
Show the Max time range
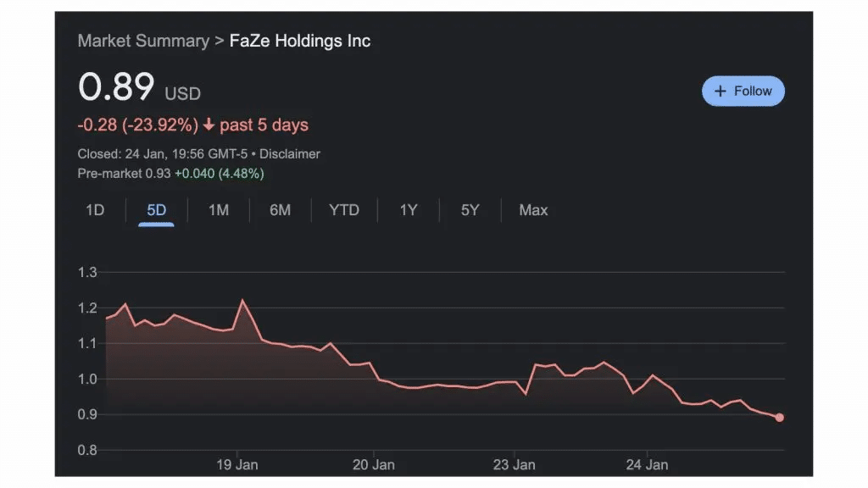click(x=533, y=210)
